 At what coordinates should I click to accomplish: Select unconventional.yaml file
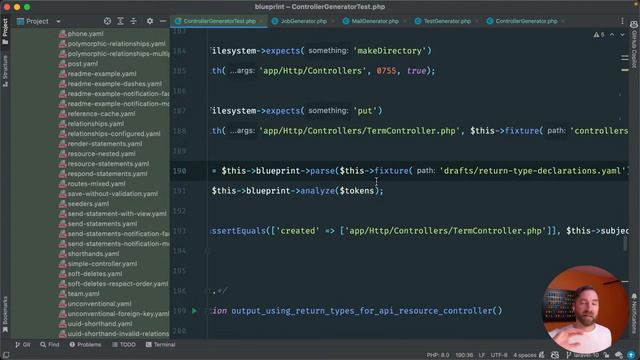[99, 304]
